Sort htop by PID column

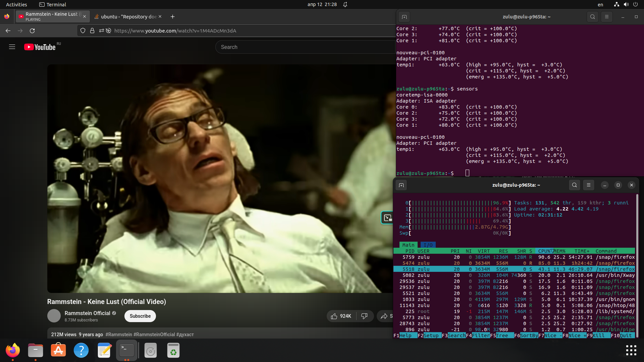point(410,251)
